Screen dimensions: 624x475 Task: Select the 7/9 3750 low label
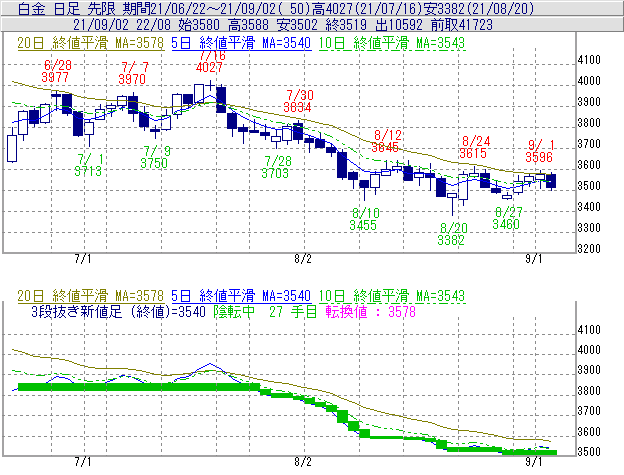(155, 157)
